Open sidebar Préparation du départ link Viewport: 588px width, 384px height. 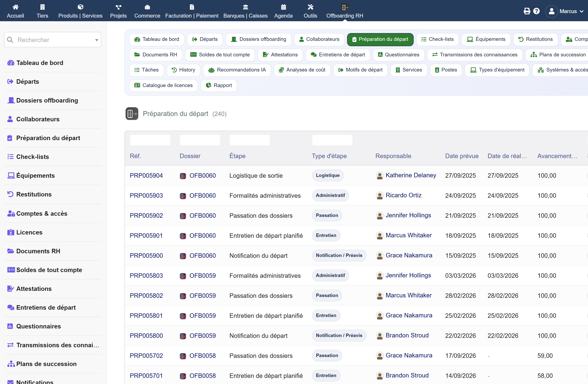[48, 138]
